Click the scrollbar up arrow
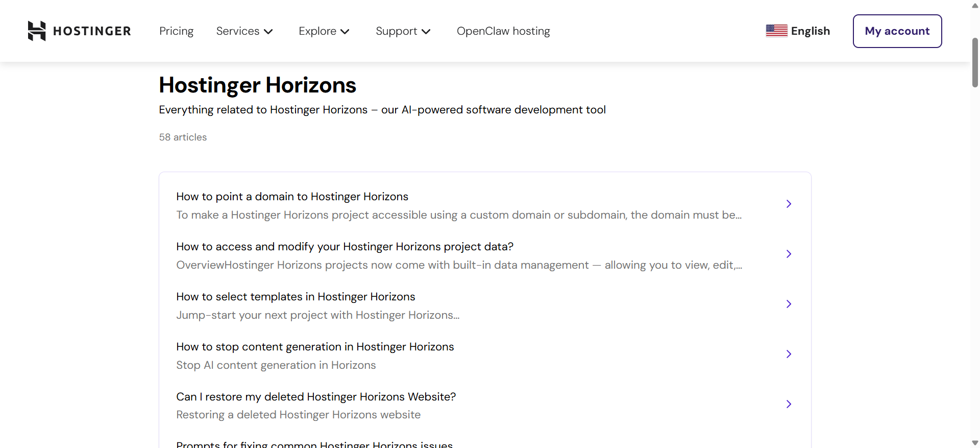 pos(975,6)
